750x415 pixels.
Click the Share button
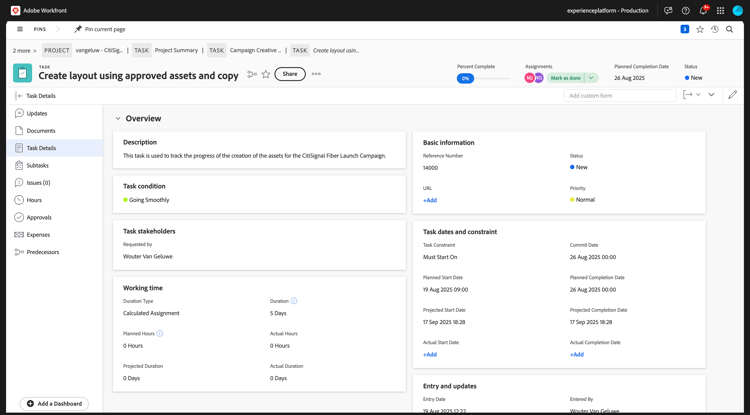point(290,74)
